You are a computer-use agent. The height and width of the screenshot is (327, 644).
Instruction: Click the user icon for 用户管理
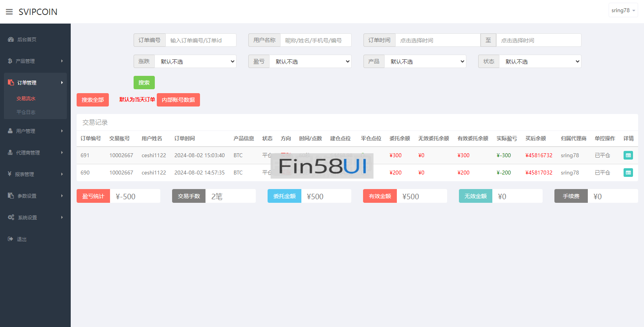point(10,131)
